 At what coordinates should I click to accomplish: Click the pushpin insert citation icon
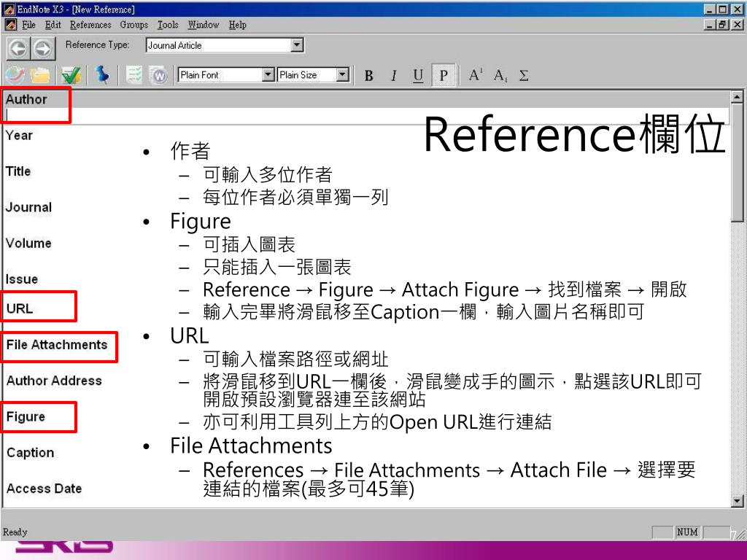pyautogui.click(x=102, y=75)
